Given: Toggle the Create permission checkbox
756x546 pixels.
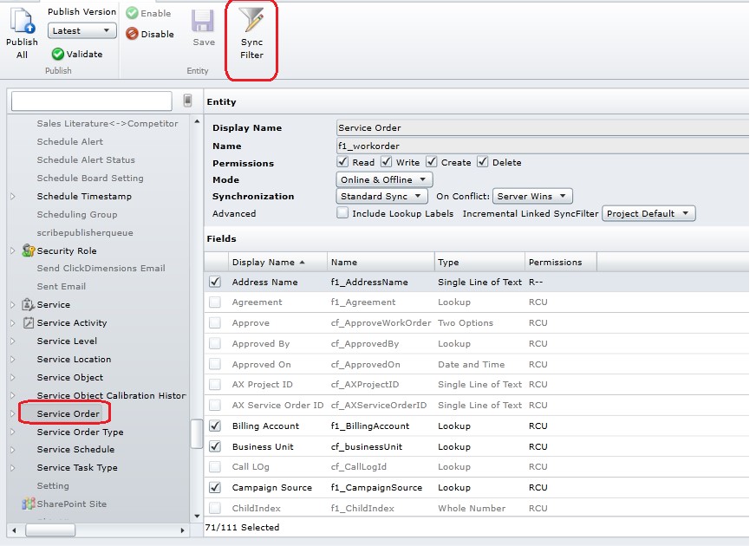Looking at the screenshot, I should click(x=431, y=162).
